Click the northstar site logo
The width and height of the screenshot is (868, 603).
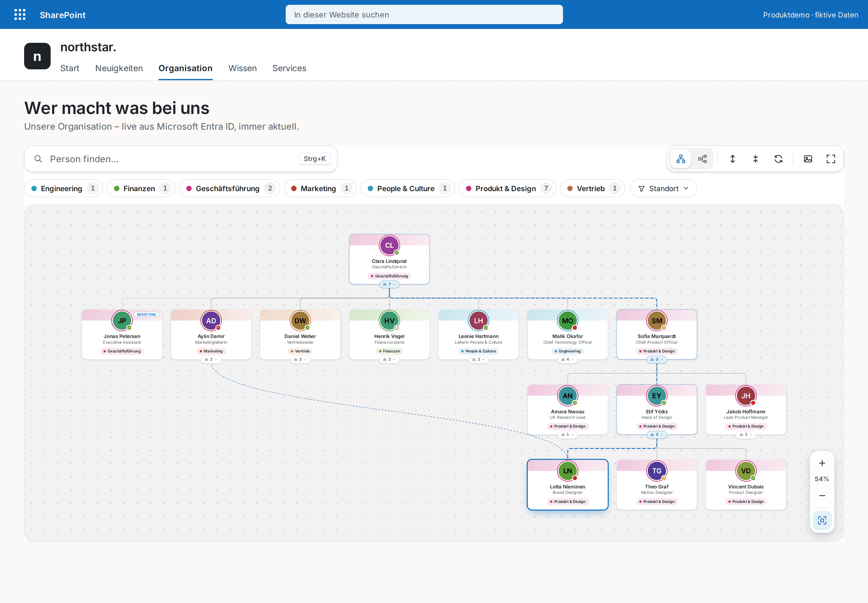[x=37, y=56]
